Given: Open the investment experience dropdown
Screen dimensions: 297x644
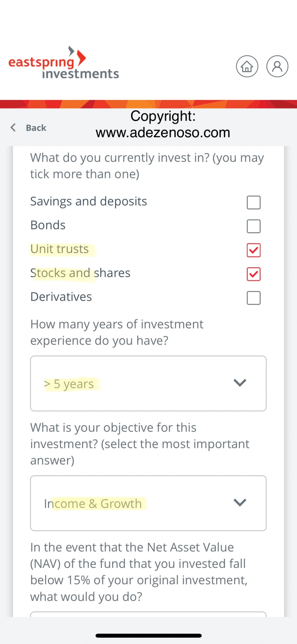Looking at the screenshot, I should click(148, 383).
